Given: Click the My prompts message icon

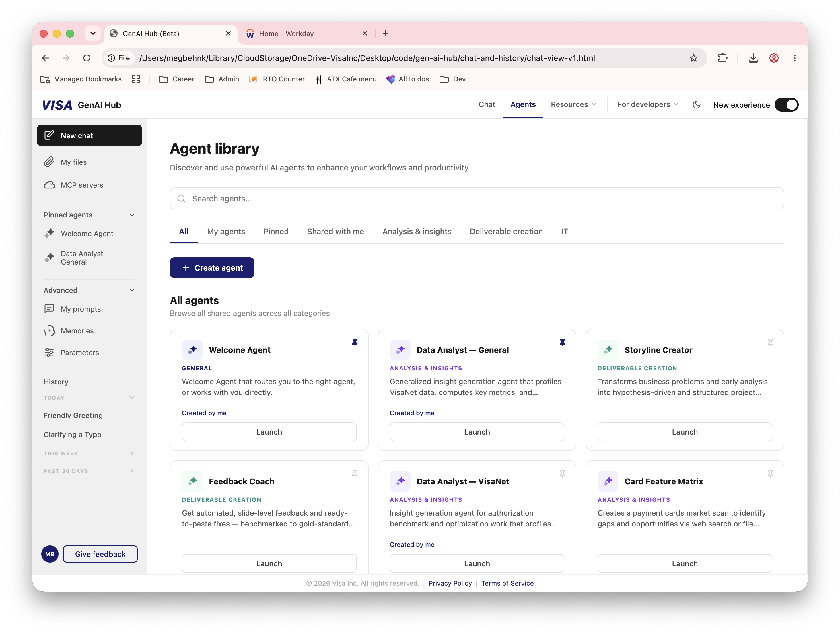Looking at the screenshot, I should 49,309.
